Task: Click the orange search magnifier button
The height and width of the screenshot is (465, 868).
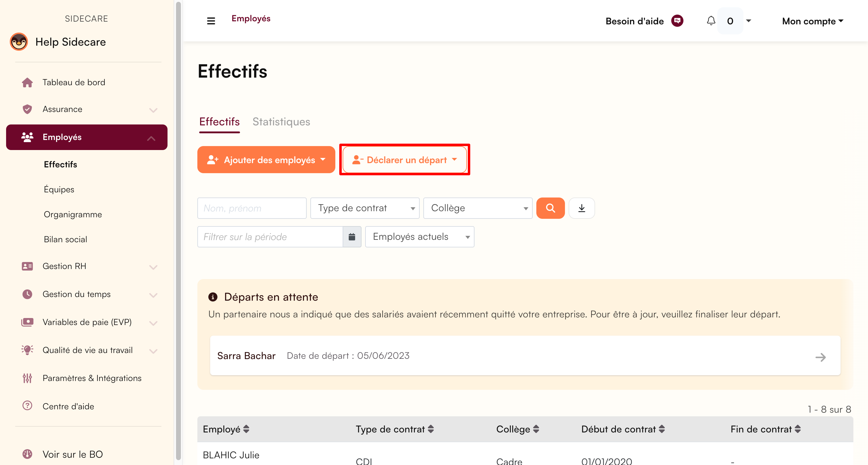Action: (x=550, y=208)
